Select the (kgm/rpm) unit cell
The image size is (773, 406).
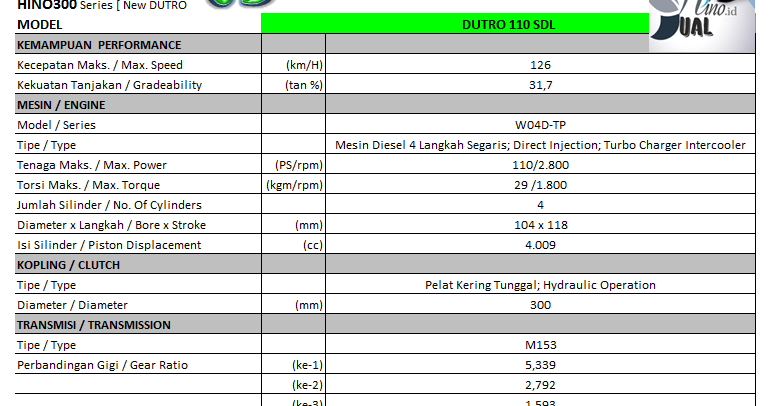(x=294, y=185)
